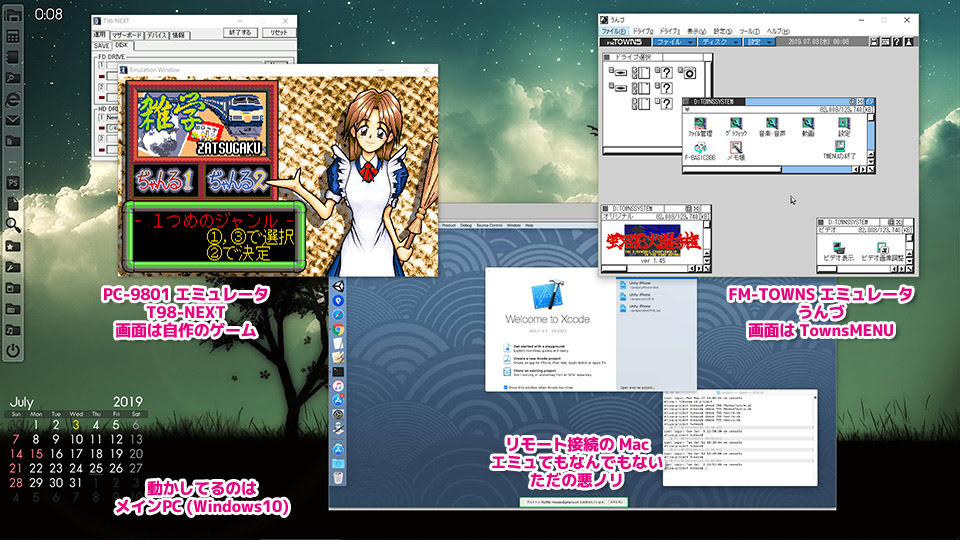Viewport: 960px width, 540px height.
Task: Select the SAVE tab in T98-NEXT
Action: click(102, 46)
